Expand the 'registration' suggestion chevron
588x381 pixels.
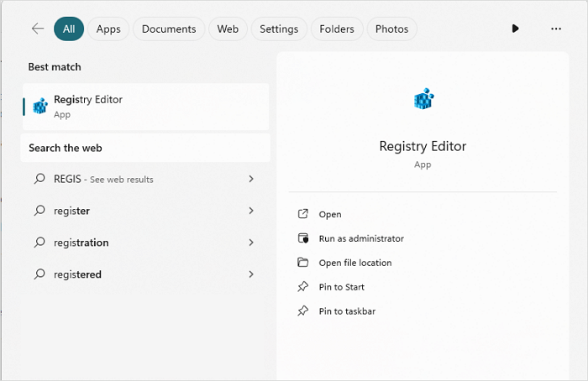tap(251, 243)
